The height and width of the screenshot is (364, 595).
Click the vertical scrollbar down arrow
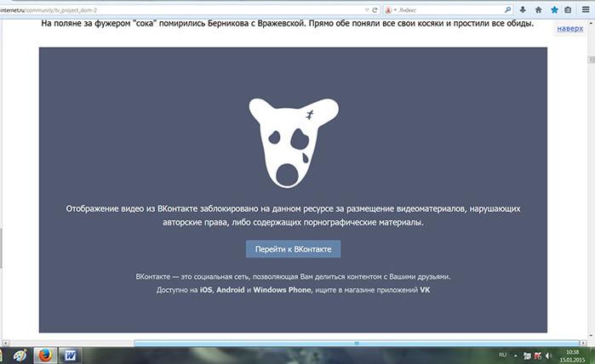coord(592,336)
